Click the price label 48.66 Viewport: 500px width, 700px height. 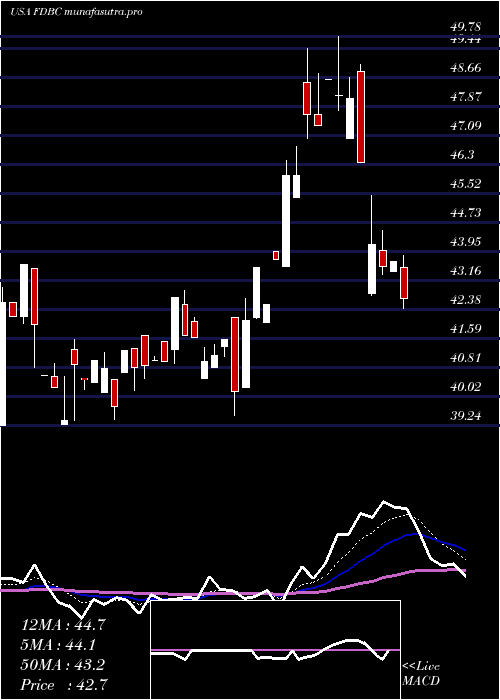[x=466, y=68]
